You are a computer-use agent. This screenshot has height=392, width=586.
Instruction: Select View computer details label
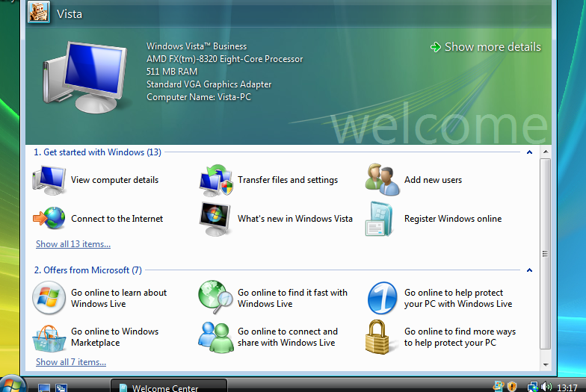(115, 180)
